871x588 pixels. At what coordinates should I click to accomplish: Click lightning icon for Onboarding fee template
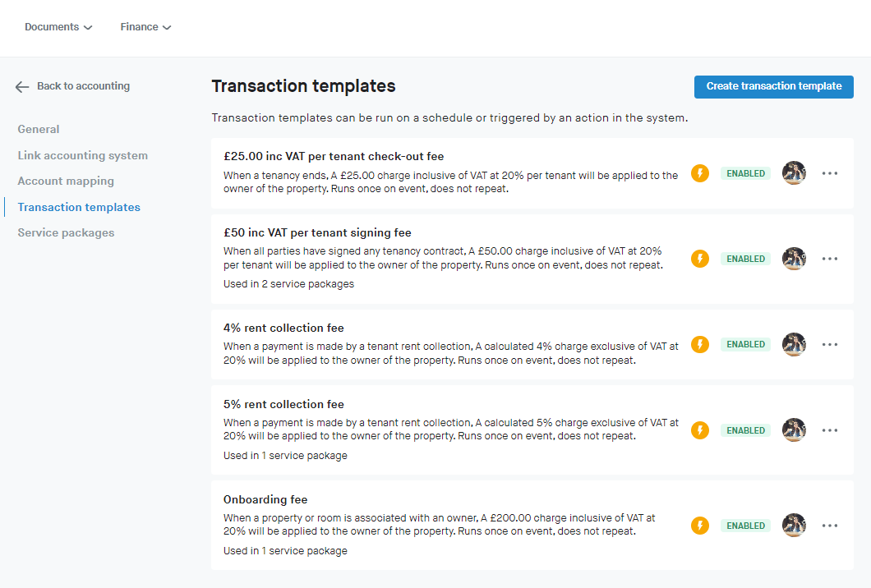699,526
